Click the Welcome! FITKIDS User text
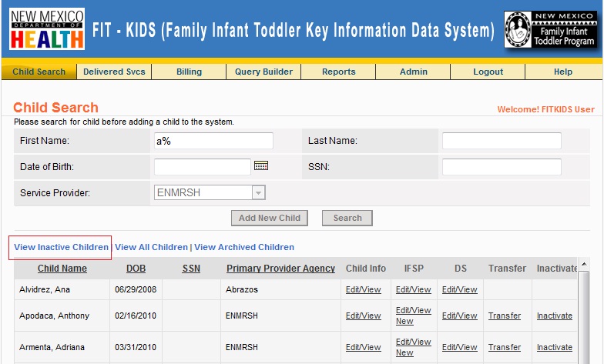Viewport: 604px width, 364px height. tap(545, 109)
